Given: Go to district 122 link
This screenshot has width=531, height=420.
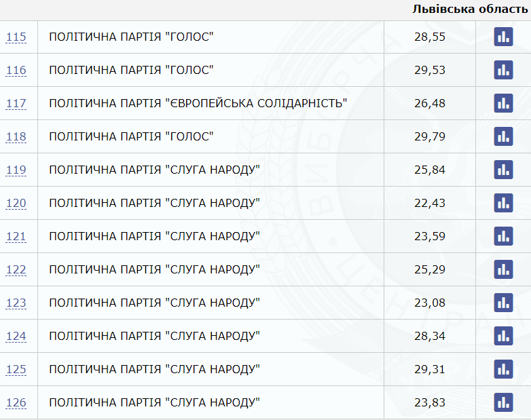Looking at the screenshot, I should (x=16, y=269).
